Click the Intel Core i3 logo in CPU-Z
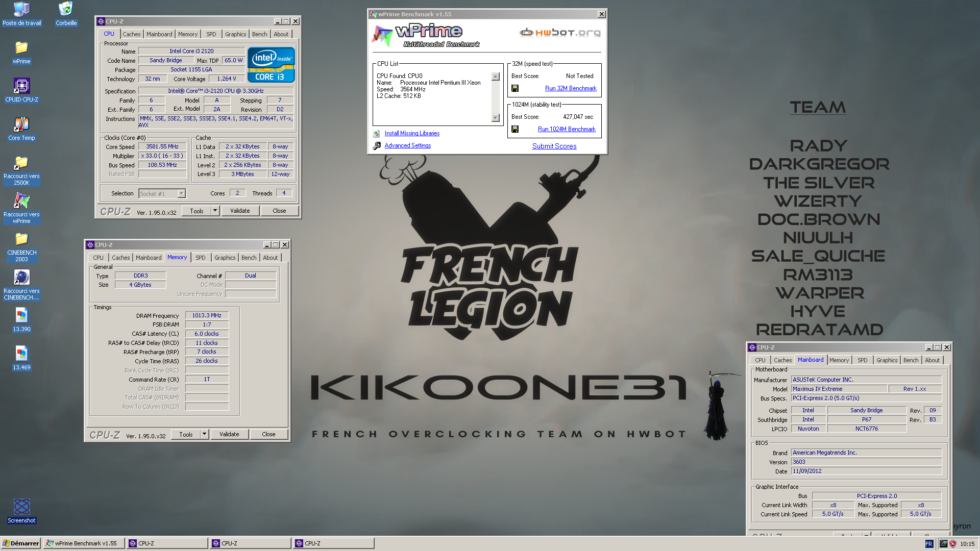 click(271, 65)
